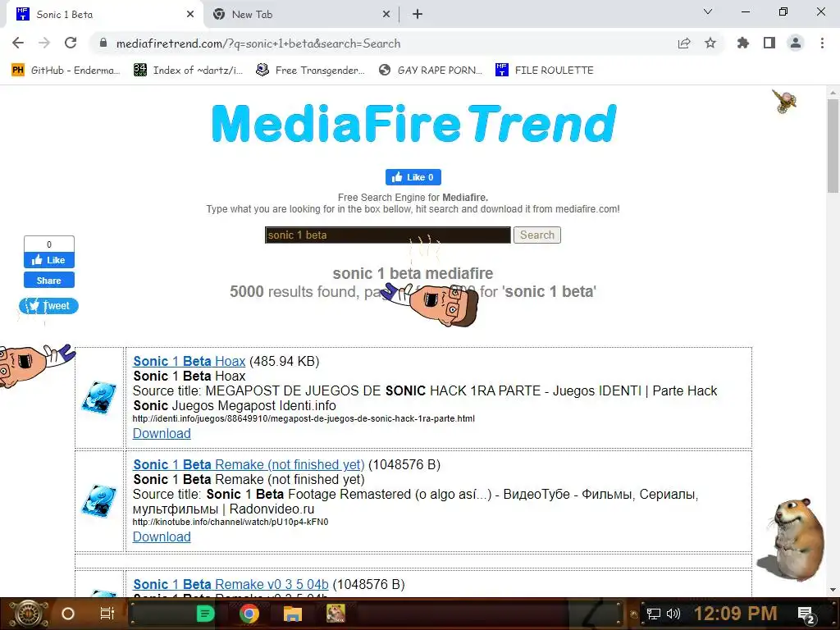Open the green notes app on taskbar
Screen dimensions: 840x630
pyautogui.click(x=205, y=614)
